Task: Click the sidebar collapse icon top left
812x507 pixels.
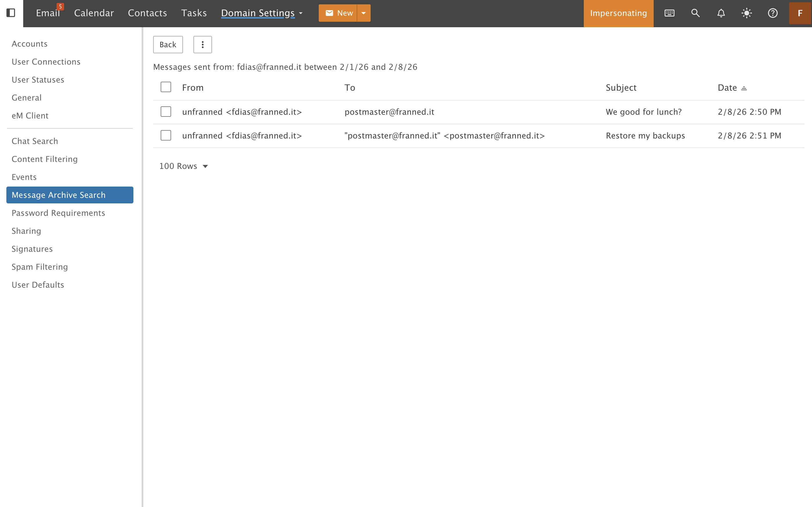Action: 11,13
